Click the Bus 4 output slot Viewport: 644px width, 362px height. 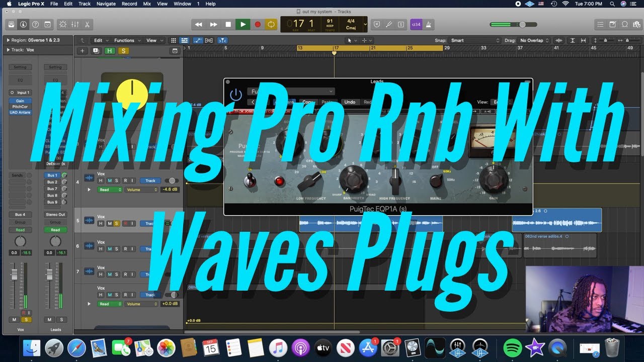click(x=20, y=215)
